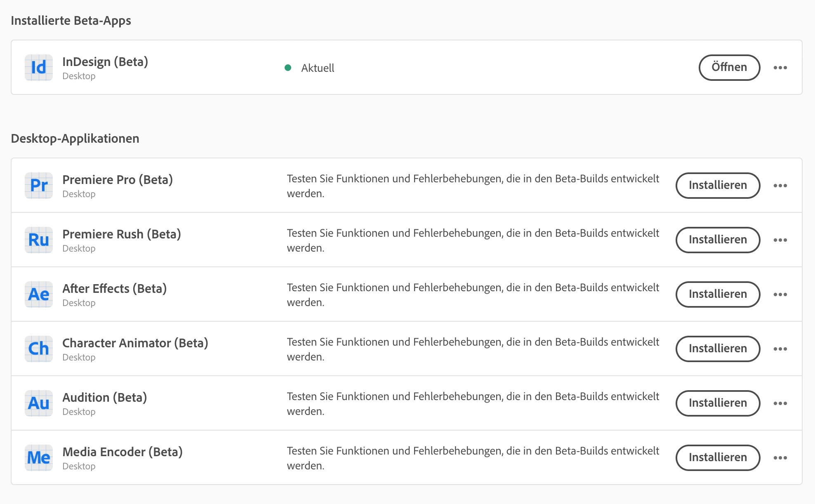815x504 pixels.
Task: Open more options for Media Encoder (Beta)
Action: point(780,458)
